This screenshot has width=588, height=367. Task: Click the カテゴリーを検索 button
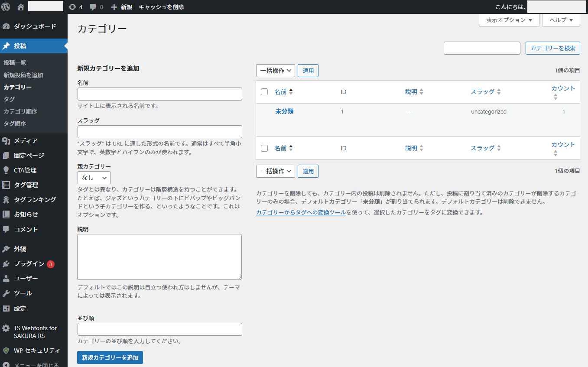click(x=553, y=48)
